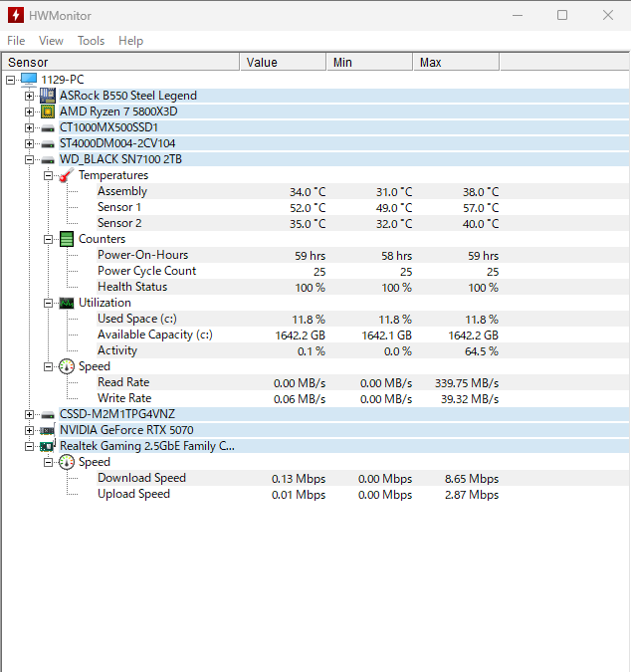Select the Download Speed row

pyautogui.click(x=141, y=478)
